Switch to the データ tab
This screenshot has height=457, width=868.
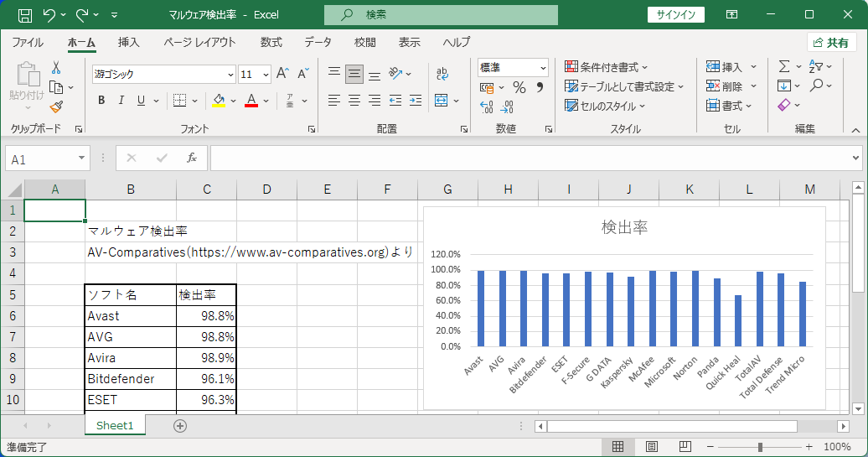pos(318,42)
